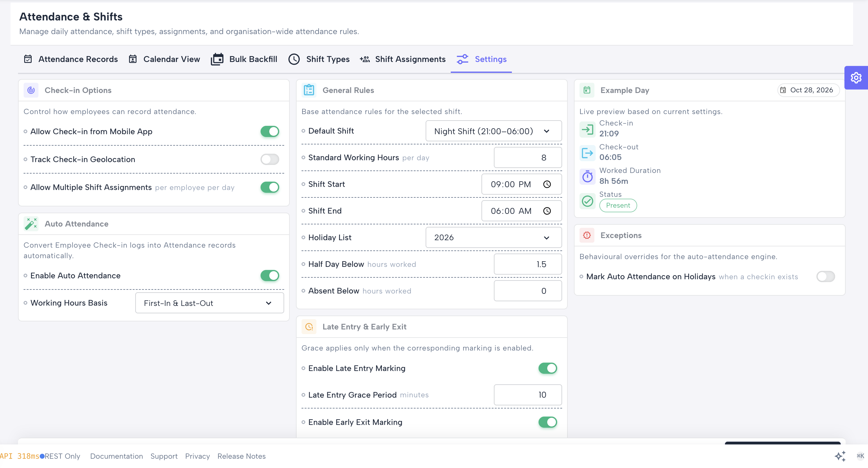Toggle Enable Late Entry Marking
868x468 pixels.
548,368
